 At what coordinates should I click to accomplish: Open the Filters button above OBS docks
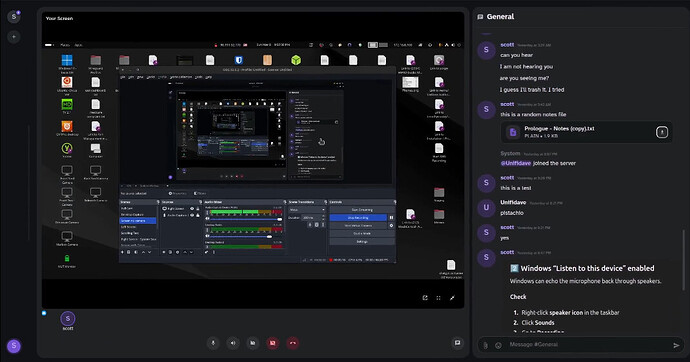point(200,194)
